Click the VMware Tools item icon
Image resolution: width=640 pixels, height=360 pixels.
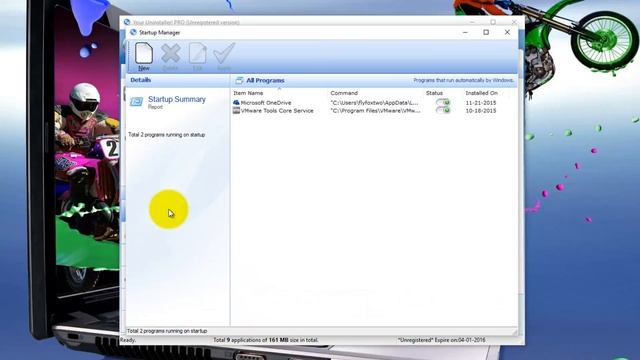[236, 111]
